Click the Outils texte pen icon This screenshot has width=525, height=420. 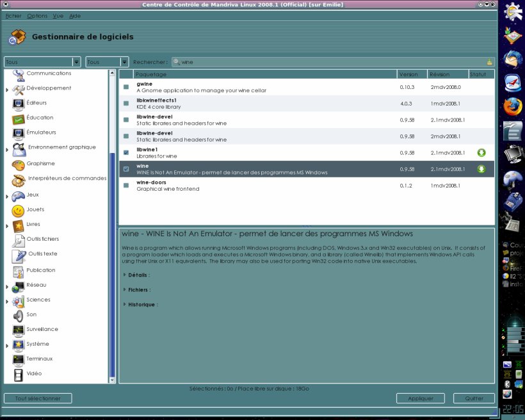click(x=19, y=256)
